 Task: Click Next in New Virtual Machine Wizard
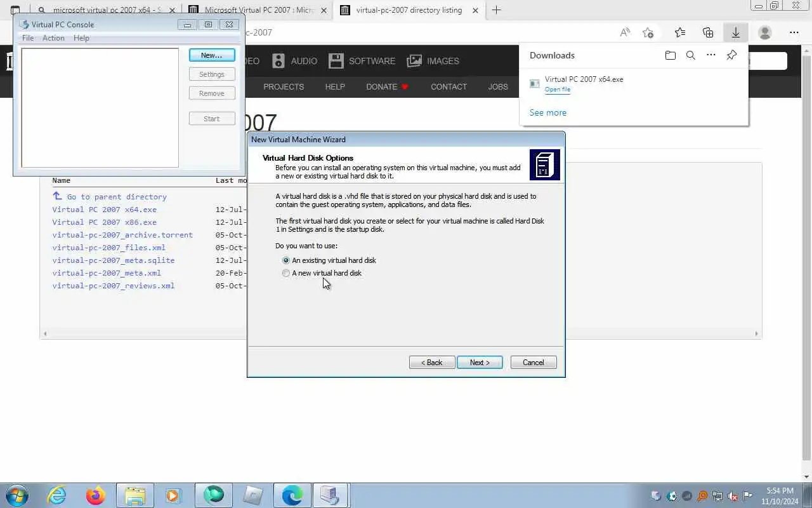[480, 363]
